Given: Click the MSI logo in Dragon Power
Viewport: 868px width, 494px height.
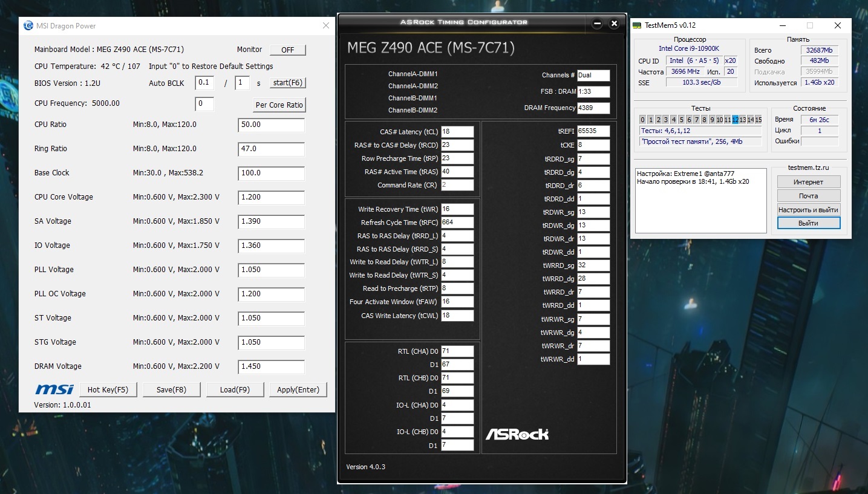Looking at the screenshot, I should tap(54, 389).
